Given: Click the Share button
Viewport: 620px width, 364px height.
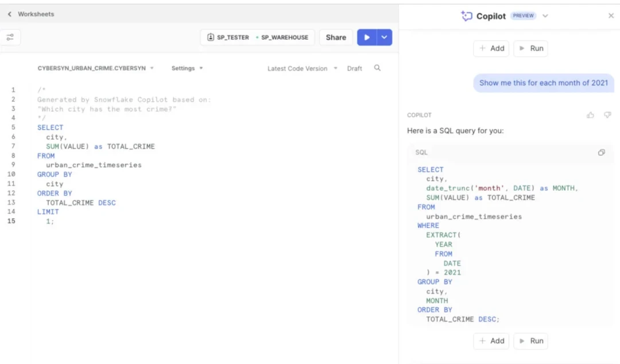Looking at the screenshot, I should tap(336, 37).
